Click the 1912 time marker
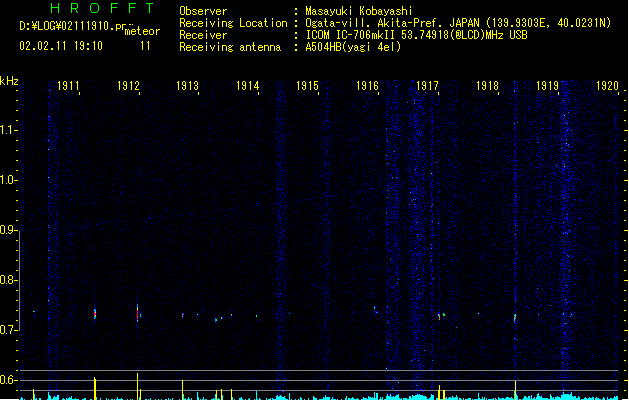The width and height of the screenshot is (629, 400). [128, 86]
